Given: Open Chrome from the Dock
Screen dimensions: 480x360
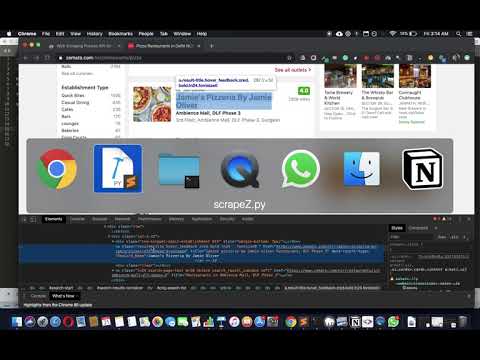Looking at the screenshot, I should [291, 322].
